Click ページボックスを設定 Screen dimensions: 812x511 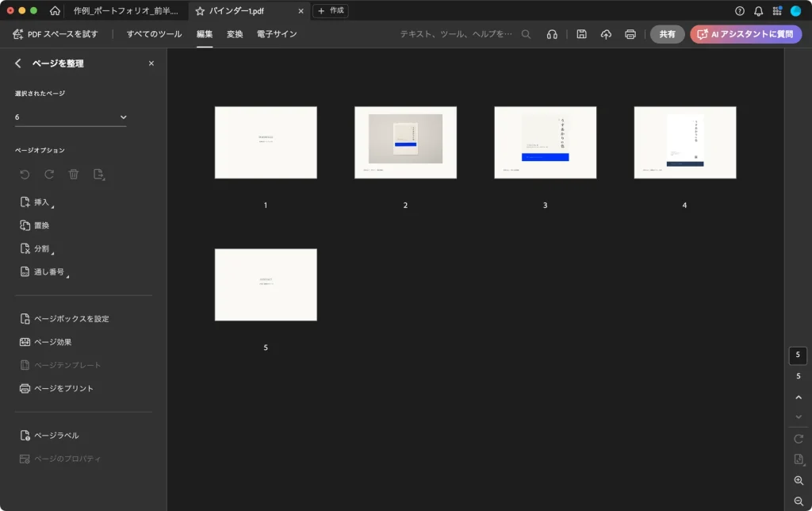coord(64,319)
